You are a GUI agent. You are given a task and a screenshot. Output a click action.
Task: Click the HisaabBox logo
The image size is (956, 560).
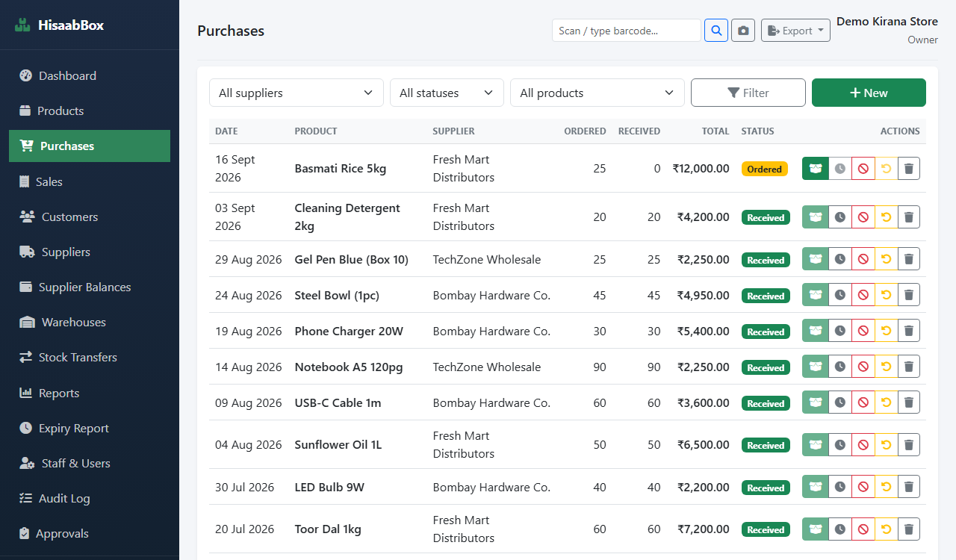(60, 25)
